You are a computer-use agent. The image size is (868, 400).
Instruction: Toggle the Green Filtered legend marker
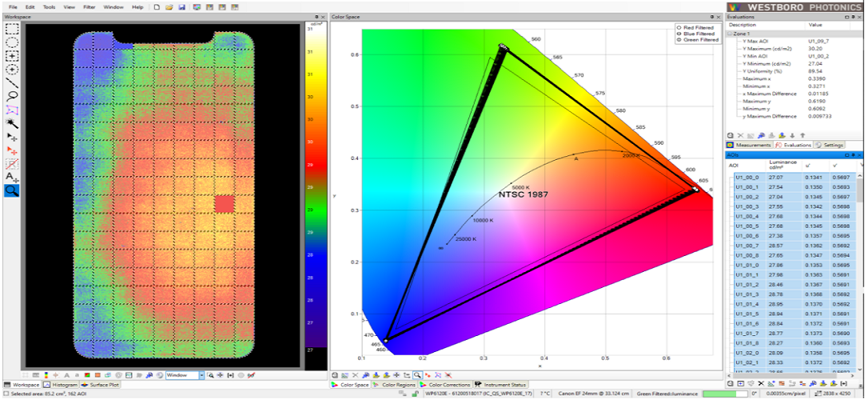coord(679,39)
